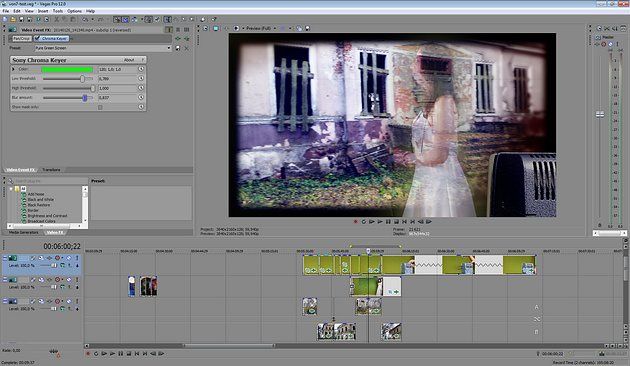Image resolution: width=630 pixels, height=366 pixels.
Task: Solo the first video track
Action: point(77,258)
